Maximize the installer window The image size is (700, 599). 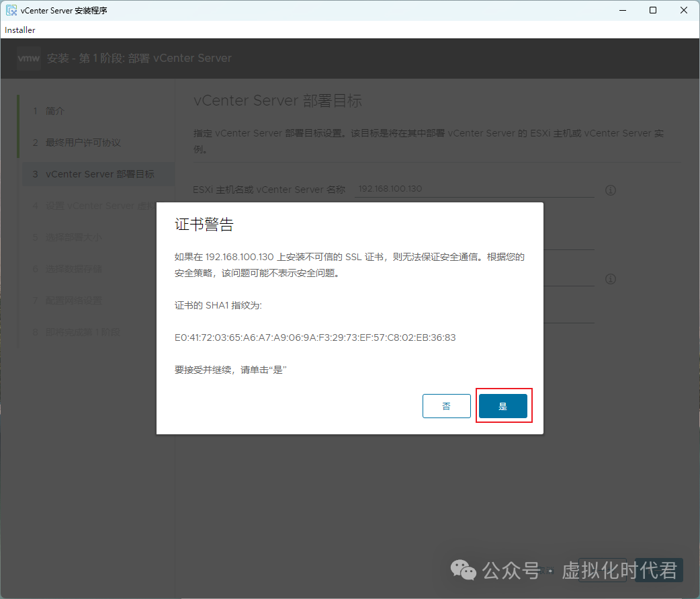click(653, 10)
